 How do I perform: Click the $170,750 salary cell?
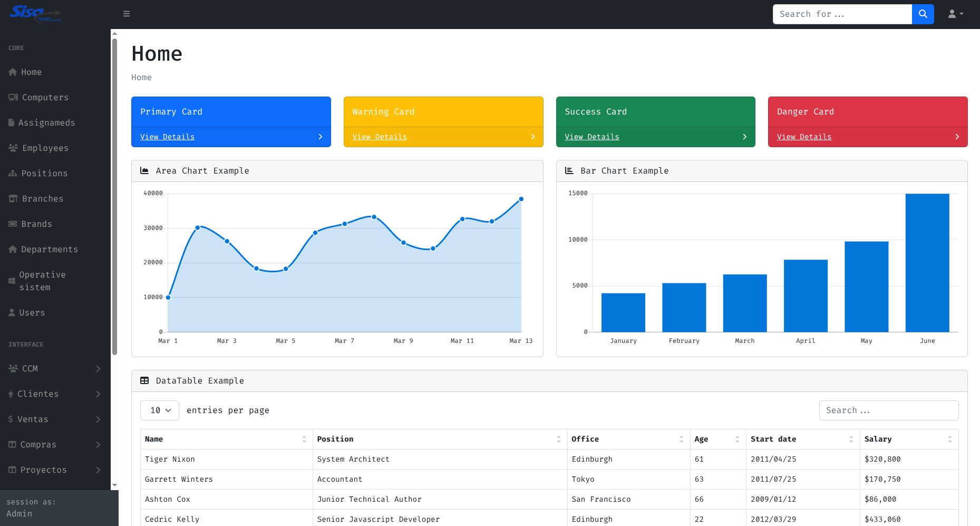coord(909,479)
